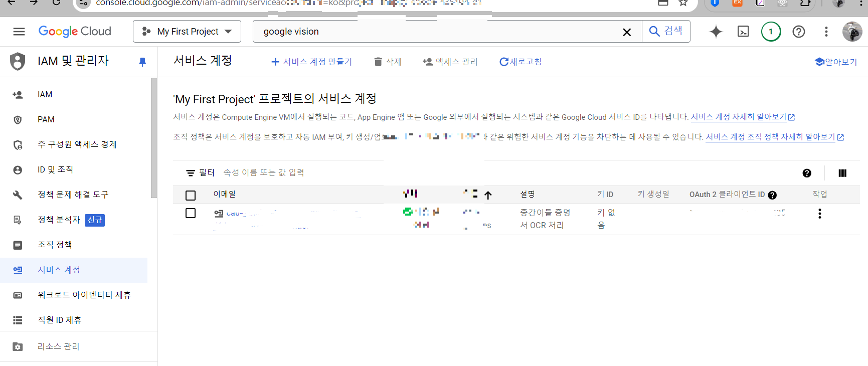Click the 새로고침 refresh button

tap(520, 62)
